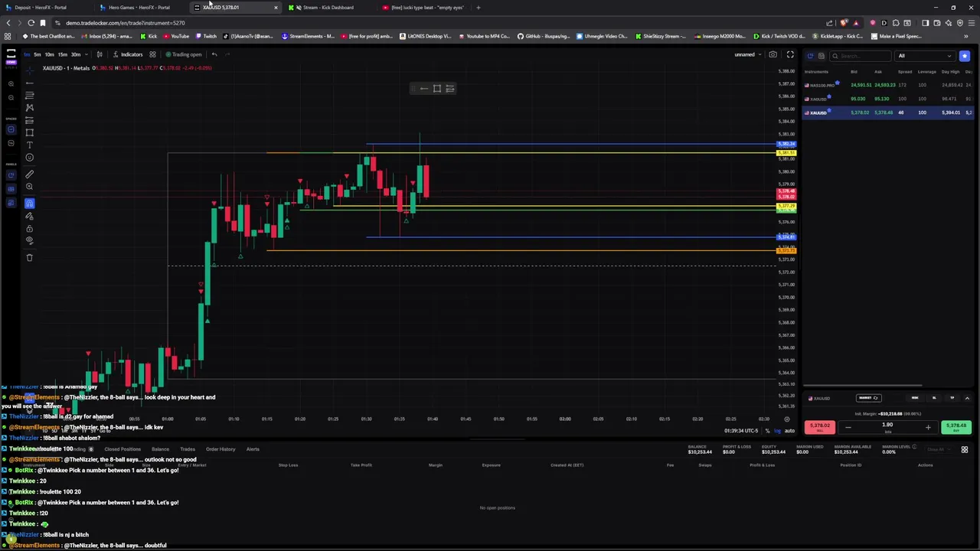
Task: Toggle stay-in-drawing-mode pencil lock
Action: tap(29, 216)
